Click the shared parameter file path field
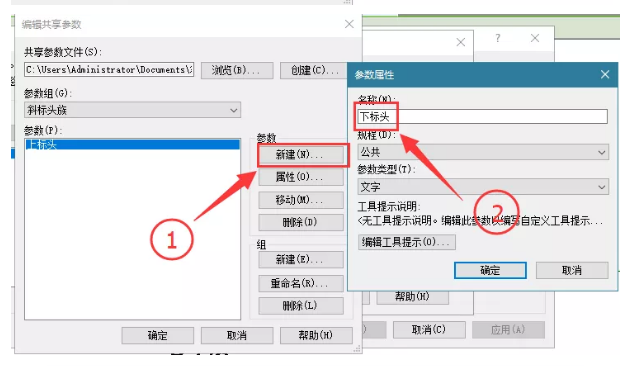Image resolution: width=626 pixels, height=366 pixels. pyautogui.click(x=109, y=70)
